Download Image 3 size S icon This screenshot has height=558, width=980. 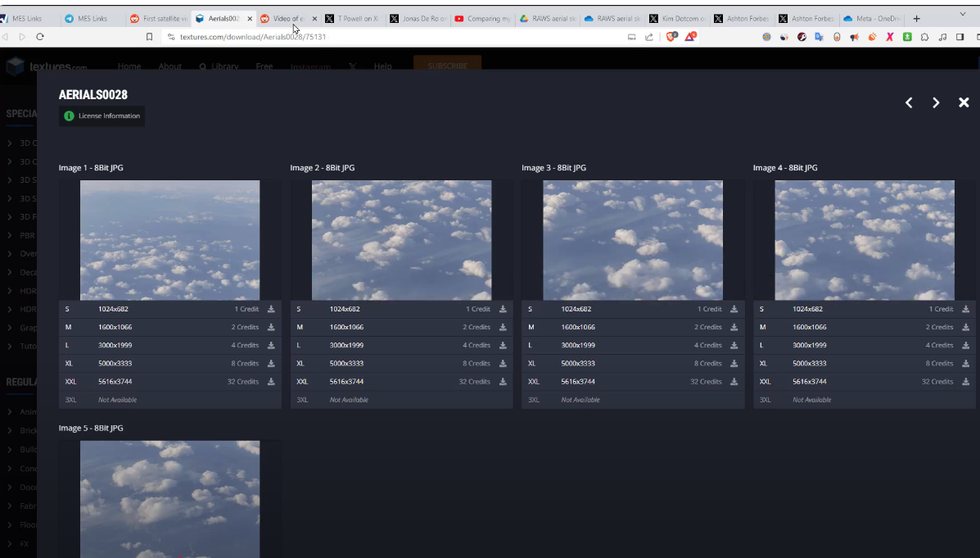[734, 309]
